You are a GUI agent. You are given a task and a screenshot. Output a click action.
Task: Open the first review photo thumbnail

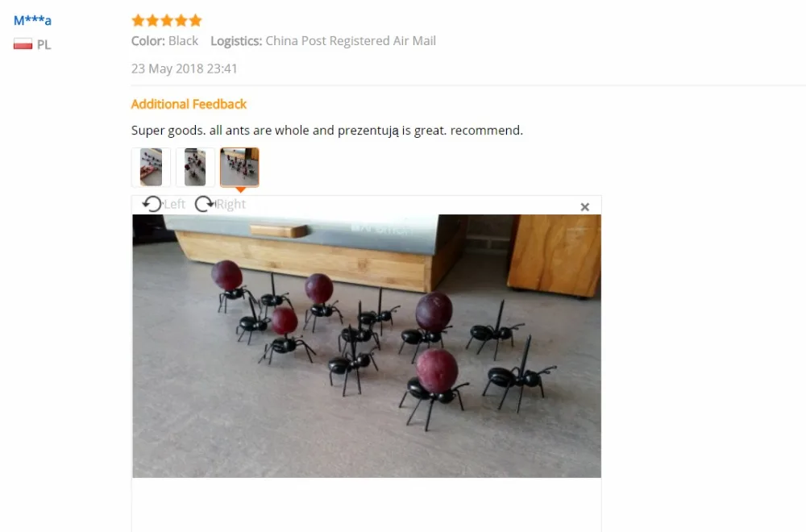tap(152, 167)
